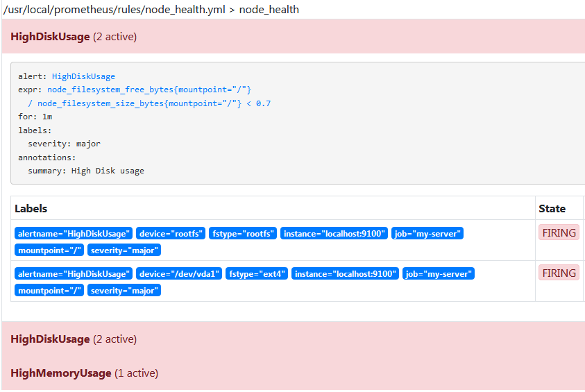
Task: Select the device="rootfs" label badge
Action: [171, 234]
